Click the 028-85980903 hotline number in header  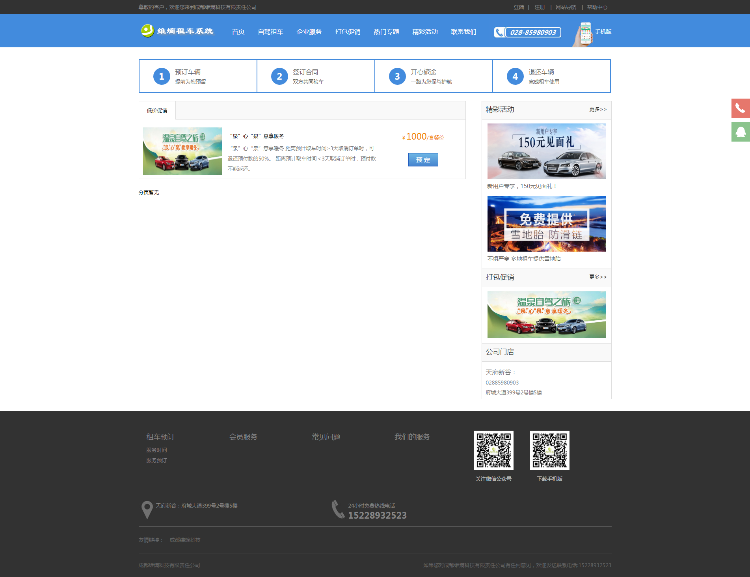527,32
